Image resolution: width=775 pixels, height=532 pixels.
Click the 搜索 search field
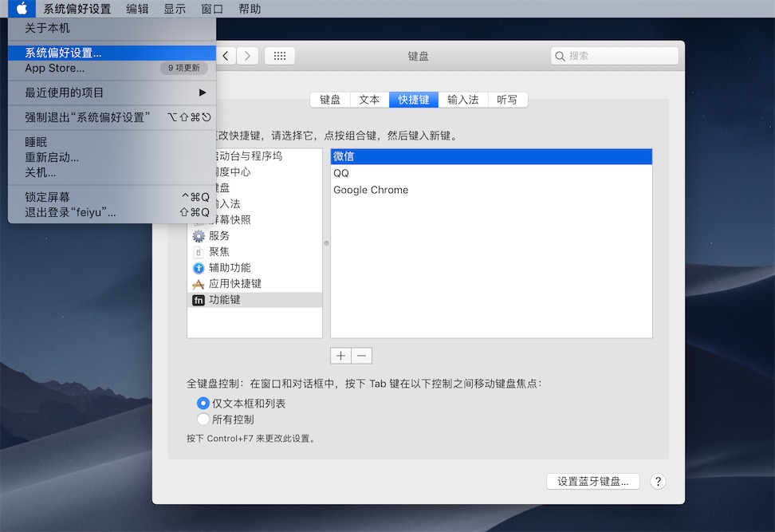point(615,56)
